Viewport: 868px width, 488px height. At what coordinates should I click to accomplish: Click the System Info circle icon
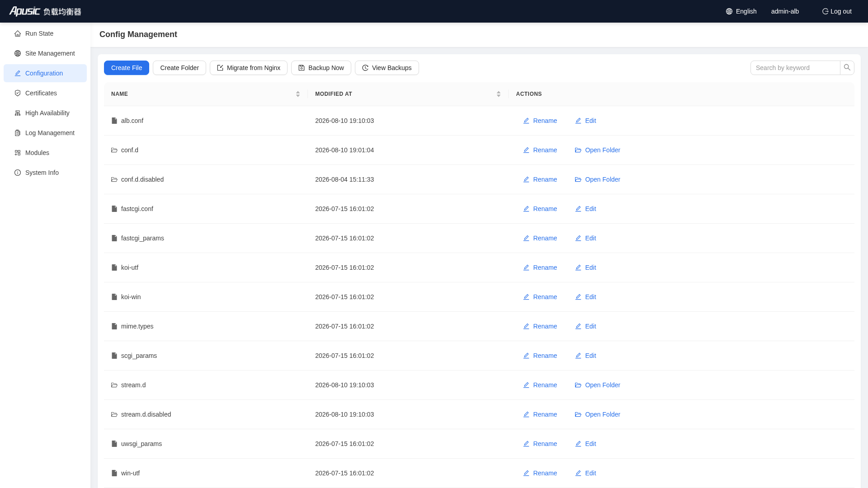coord(18,173)
